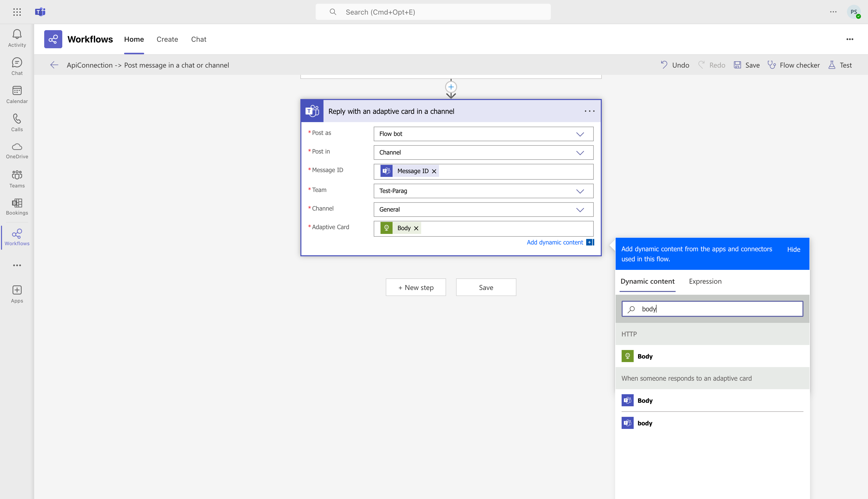The height and width of the screenshot is (499, 868).
Task: Click the 'When someone responds to an adaptive card' header
Action: [x=712, y=378]
